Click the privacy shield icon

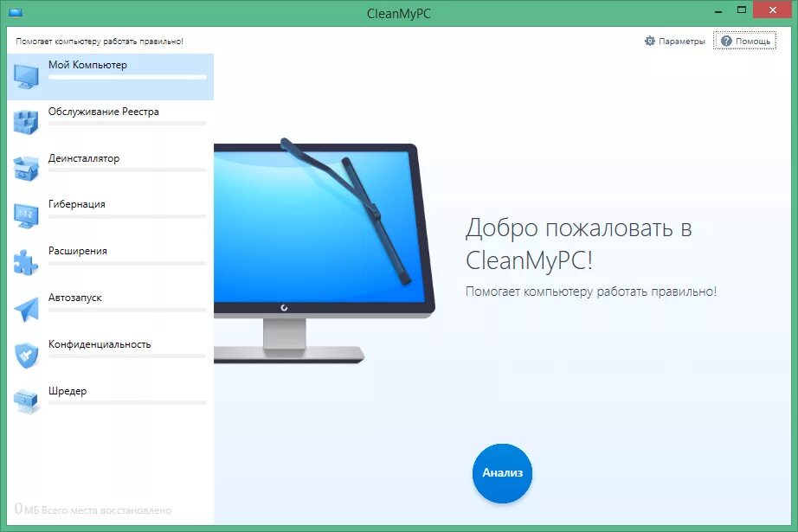[26, 356]
